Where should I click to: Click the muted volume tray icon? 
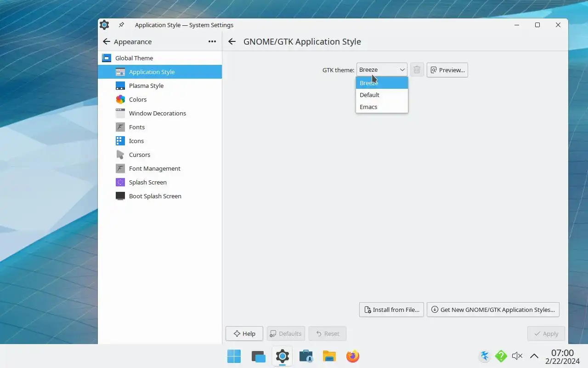pos(517,356)
